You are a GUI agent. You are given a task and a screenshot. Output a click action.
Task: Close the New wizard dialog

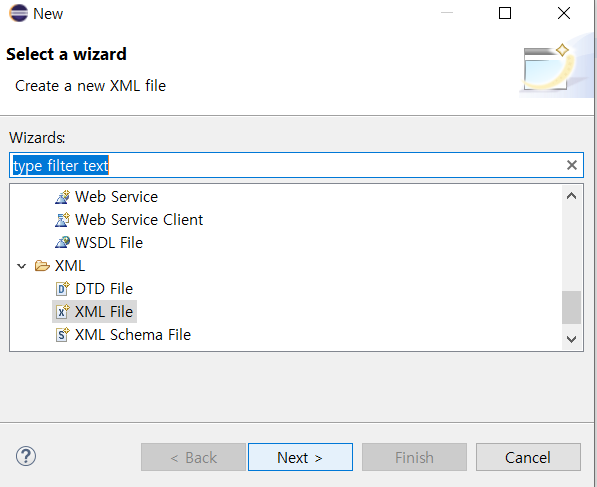click(x=564, y=13)
